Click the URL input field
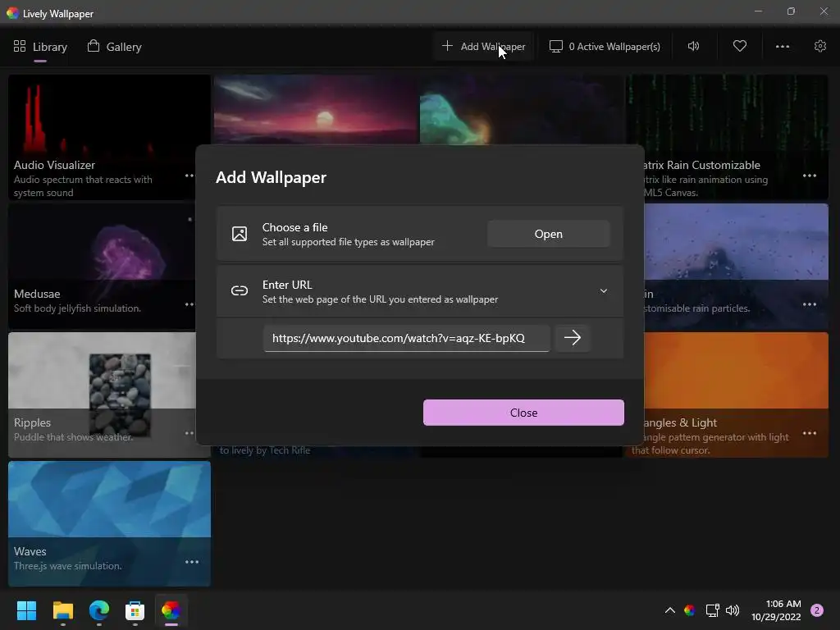The width and height of the screenshot is (840, 630). click(x=407, y=338)
